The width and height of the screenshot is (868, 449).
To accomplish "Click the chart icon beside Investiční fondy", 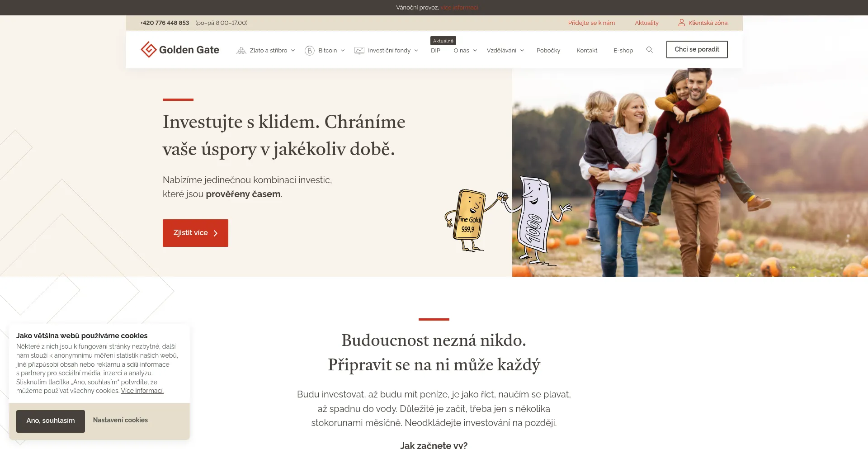I will (x=359, y=51).
